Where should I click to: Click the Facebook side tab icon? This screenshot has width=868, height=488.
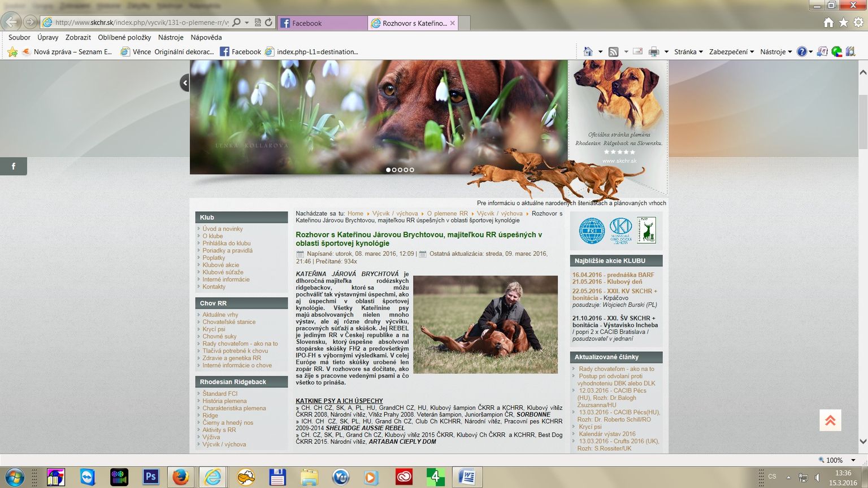[x=14, y=166]
